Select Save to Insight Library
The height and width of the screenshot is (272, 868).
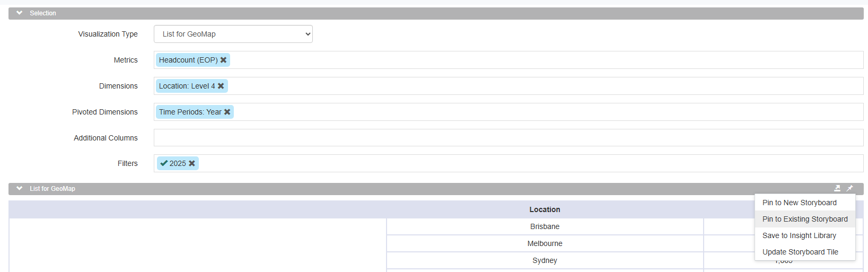tap(799, 235)
